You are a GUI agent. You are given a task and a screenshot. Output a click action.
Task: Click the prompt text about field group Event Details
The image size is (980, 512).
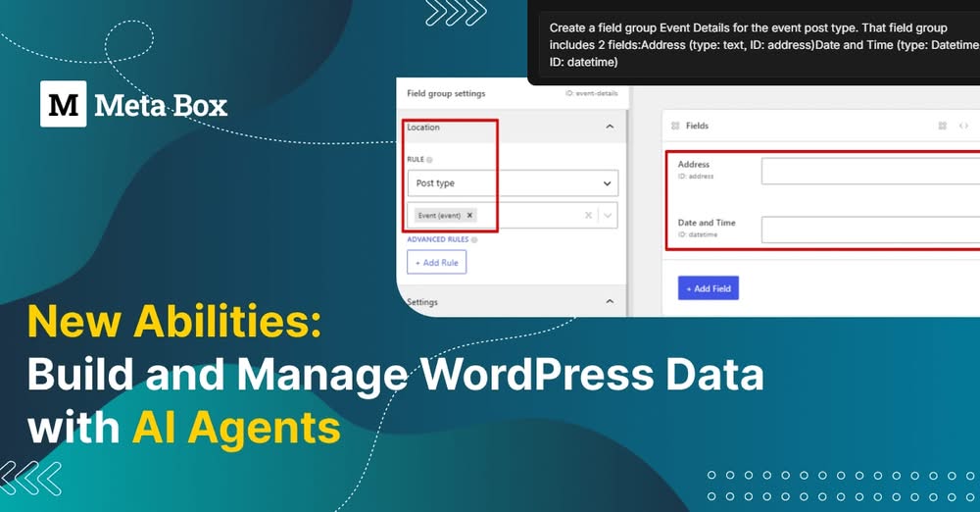pyautogui.click(x=763, y=45)
